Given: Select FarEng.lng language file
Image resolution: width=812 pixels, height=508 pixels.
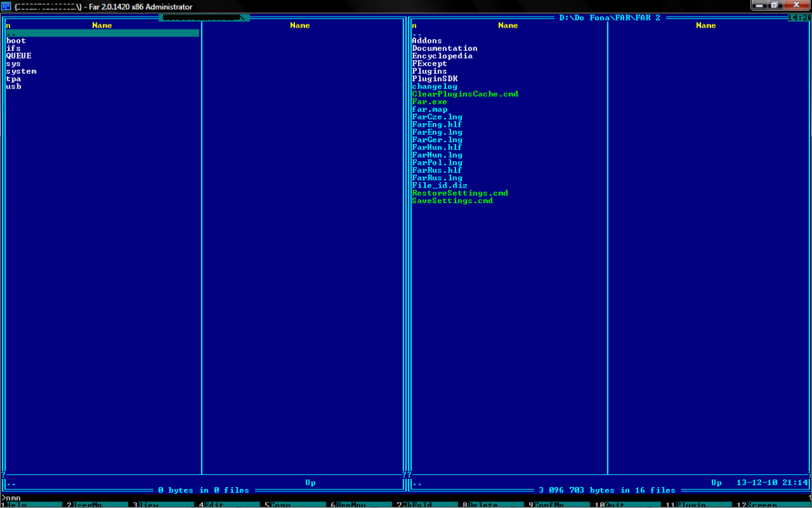Looking at the screenshot, I should [437, 132].
